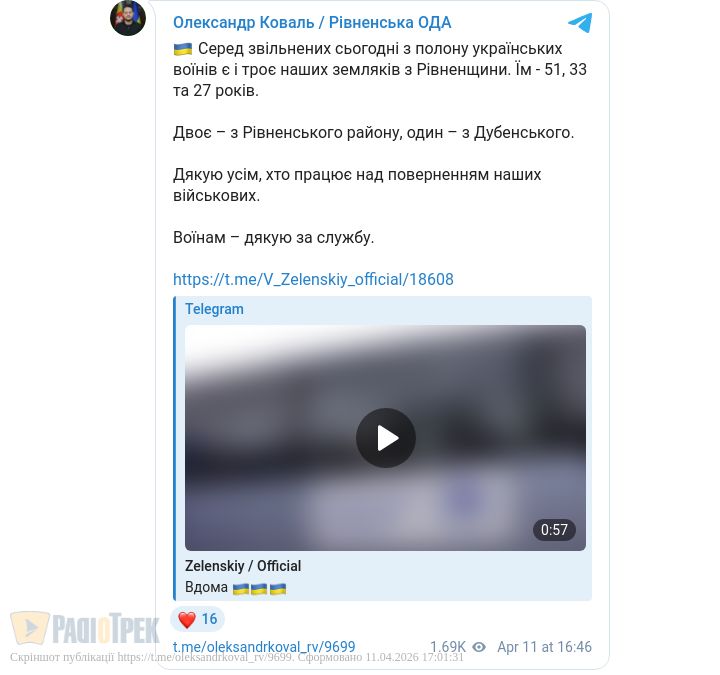
Task: Click the Вдома preview caption
Action: (206, 587)
